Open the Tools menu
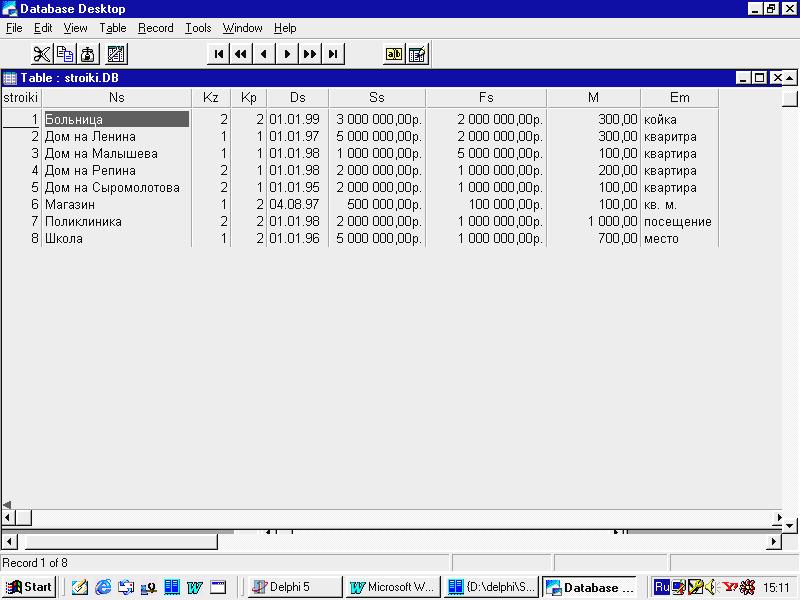Viewport: 800px width, 600px height. click(198, 28)
